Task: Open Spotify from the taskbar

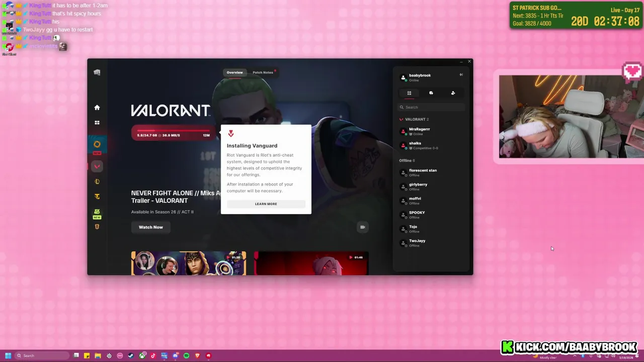Action: [186, 356]
